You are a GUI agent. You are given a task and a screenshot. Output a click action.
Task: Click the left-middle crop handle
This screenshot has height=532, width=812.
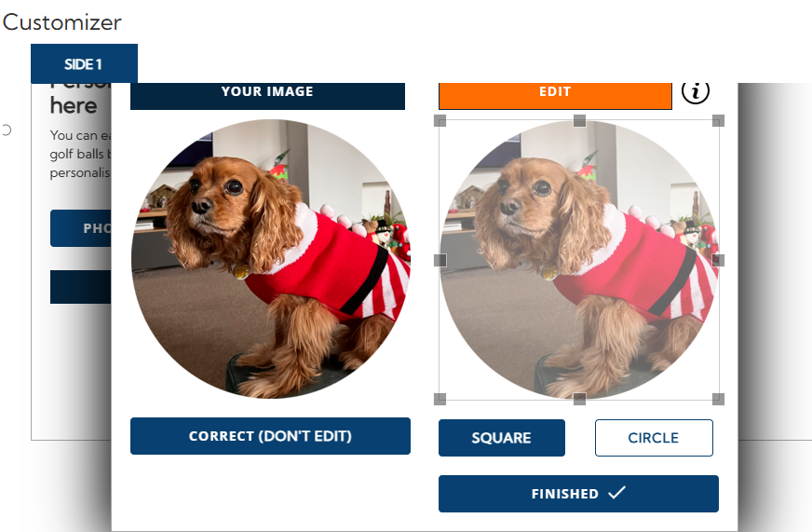440,260
